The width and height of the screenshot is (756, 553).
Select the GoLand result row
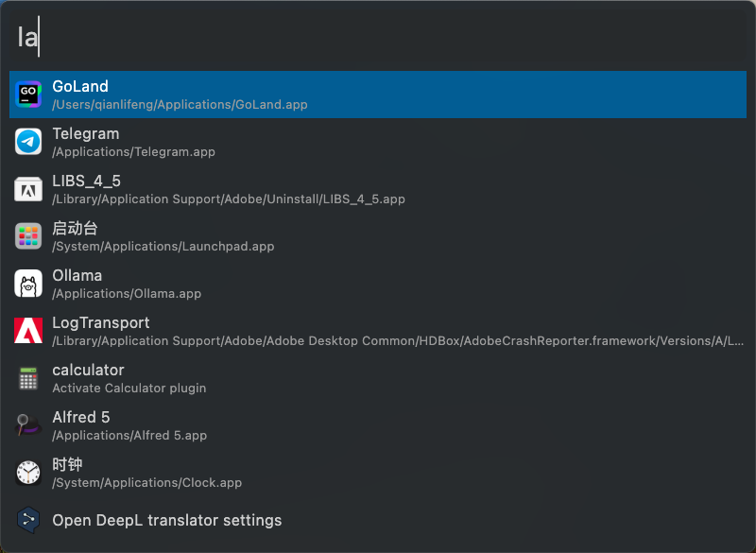point(378,95)
